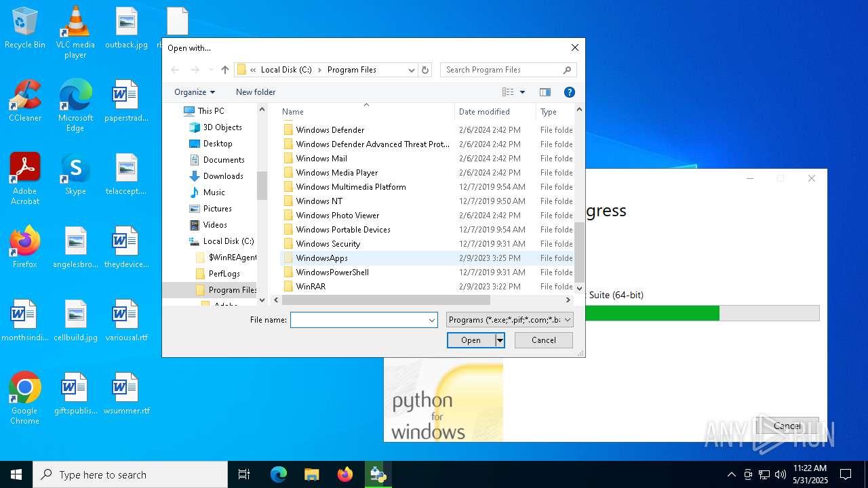
Task: Open the notifications action center
Action: 846,474
